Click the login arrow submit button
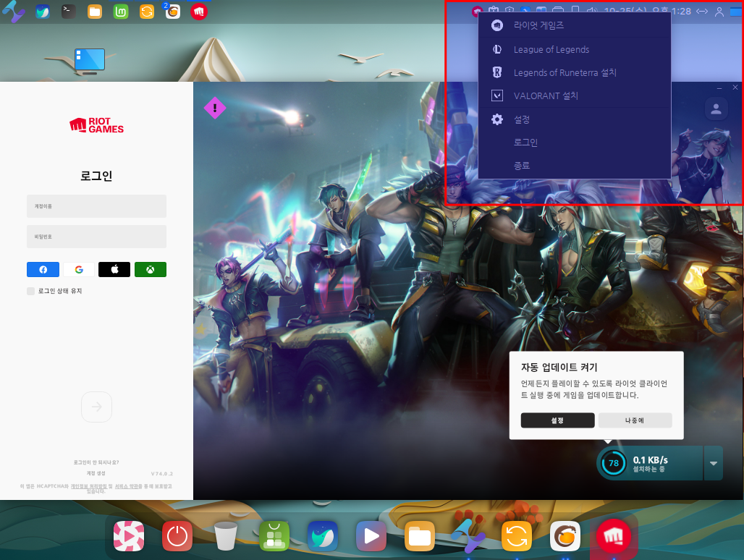Viewport: 744px width, 560px height. pyautogui.click(x=96, y=407)
